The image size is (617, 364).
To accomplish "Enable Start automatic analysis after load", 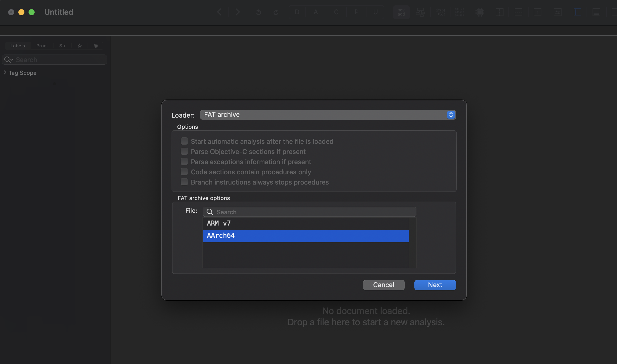I will pos(184,141).
